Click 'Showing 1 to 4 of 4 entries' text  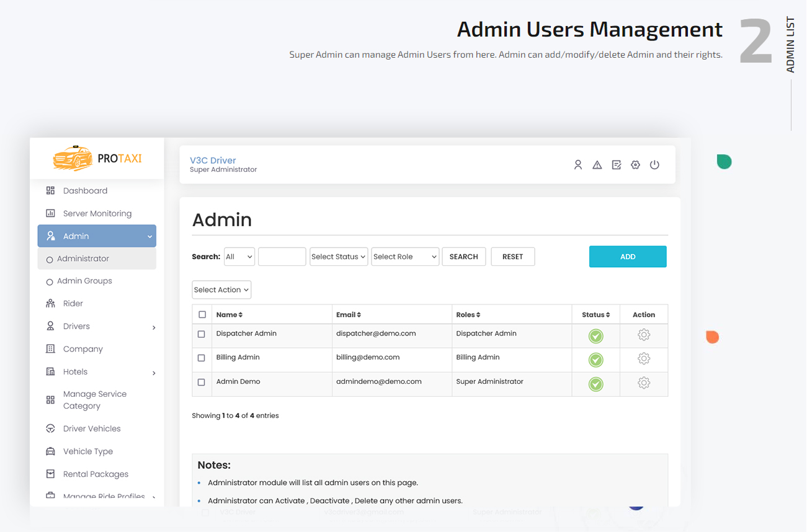coord(235,415)
